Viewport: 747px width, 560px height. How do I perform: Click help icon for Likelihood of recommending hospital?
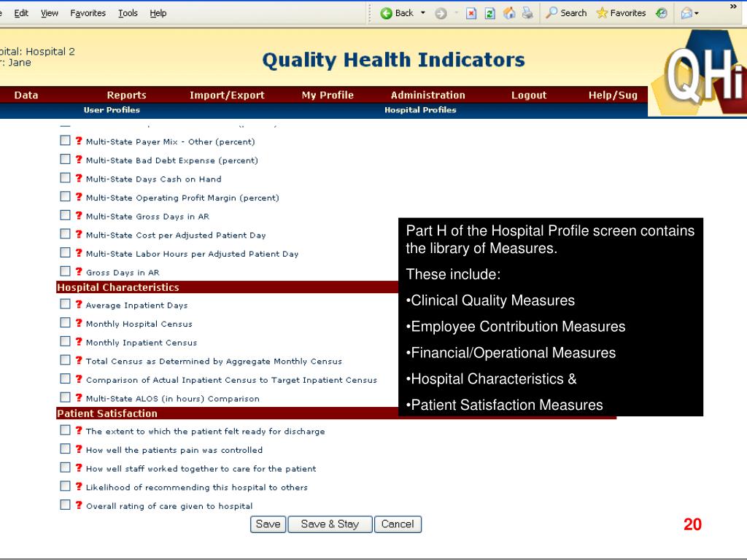[79, 486]
